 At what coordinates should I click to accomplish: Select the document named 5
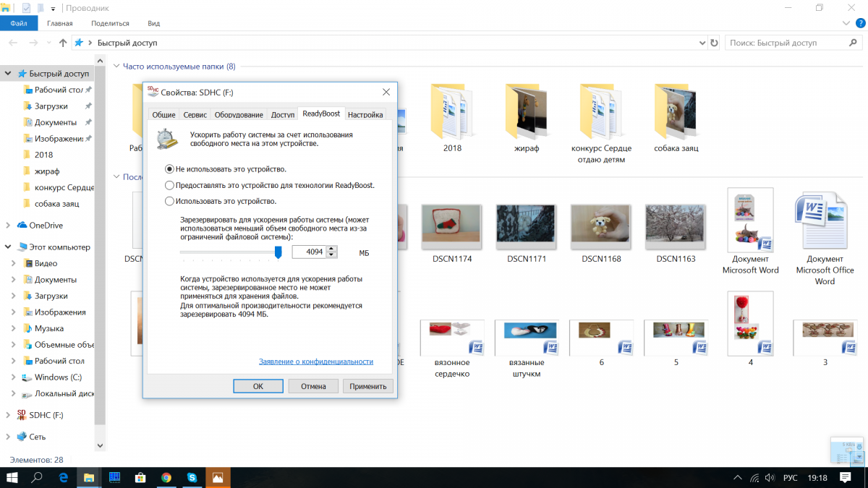676,337
